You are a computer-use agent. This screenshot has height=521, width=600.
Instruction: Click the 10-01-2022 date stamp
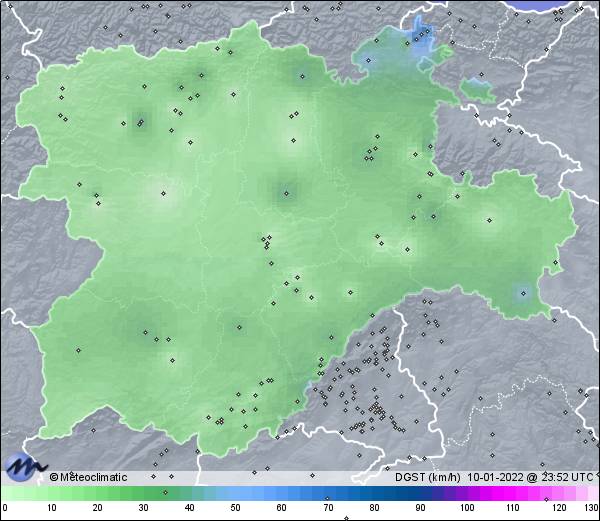(496, 477)
